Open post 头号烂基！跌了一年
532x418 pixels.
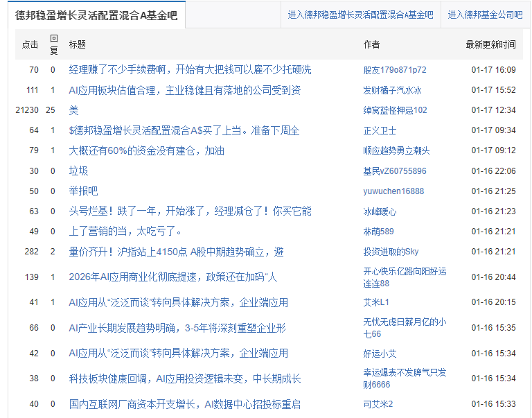click(190, 211)
